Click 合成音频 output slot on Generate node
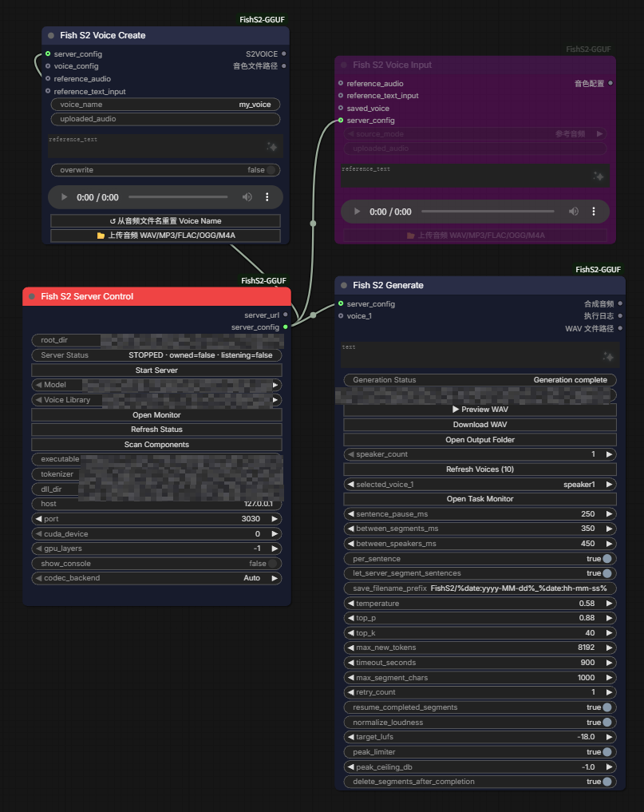The height and width of the screenshot is (812, 644). point(620,303)
